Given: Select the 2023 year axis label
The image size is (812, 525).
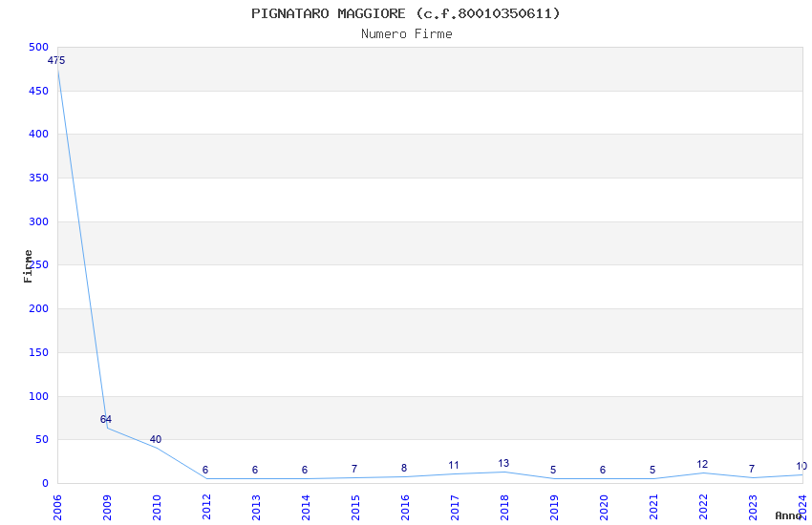Looking at the screenshot, I should pos(753,508).
